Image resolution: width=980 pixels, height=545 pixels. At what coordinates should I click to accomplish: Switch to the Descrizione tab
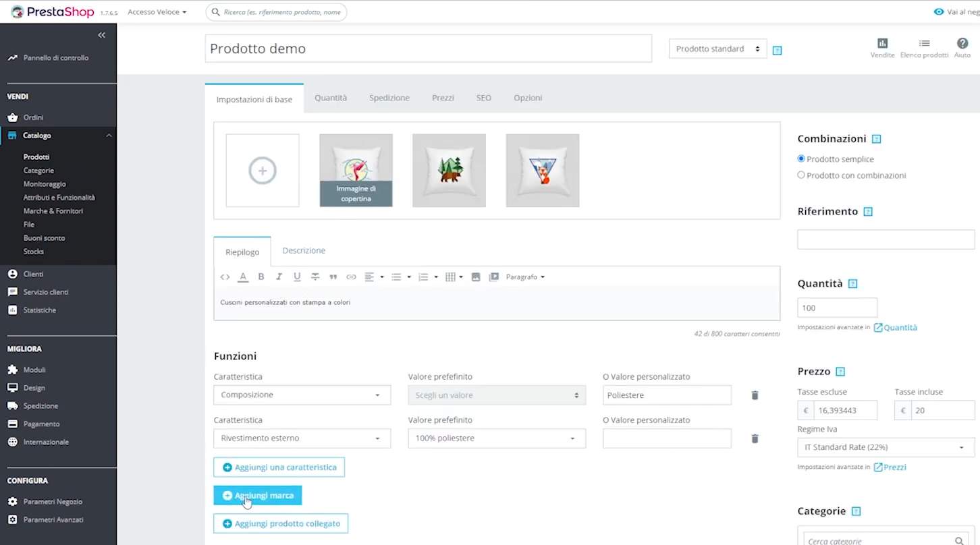pyautogui.click(x=304, y=250)
